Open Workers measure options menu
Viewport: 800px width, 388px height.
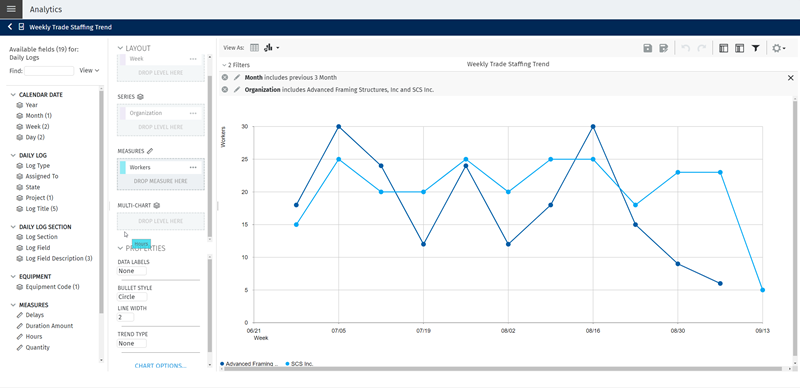[x=193, y=167]
